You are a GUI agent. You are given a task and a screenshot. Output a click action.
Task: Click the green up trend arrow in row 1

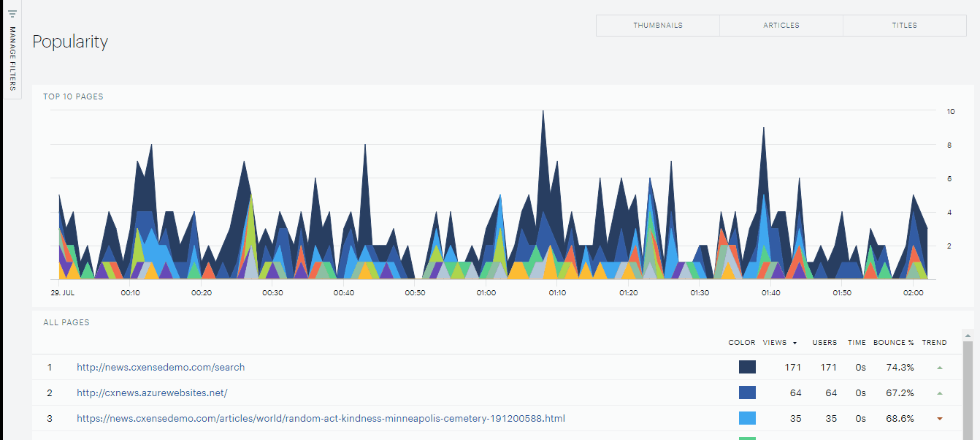click(x=940, y=368)
